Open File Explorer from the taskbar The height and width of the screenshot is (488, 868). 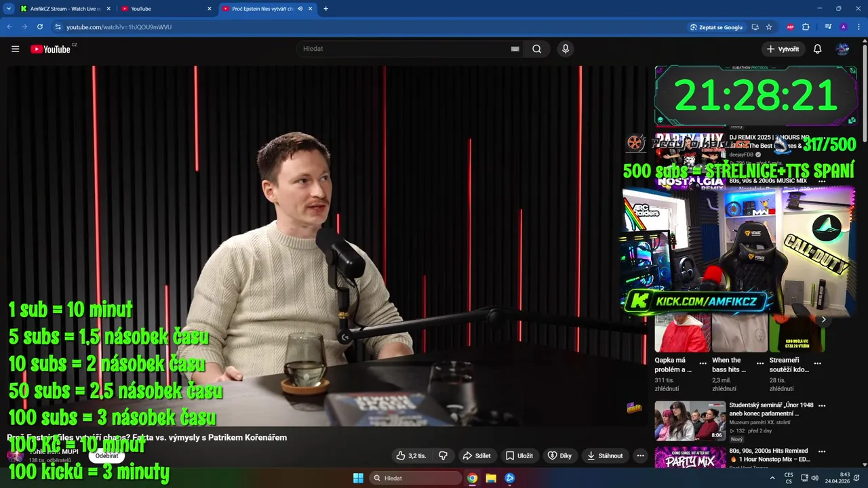[491, 479]
